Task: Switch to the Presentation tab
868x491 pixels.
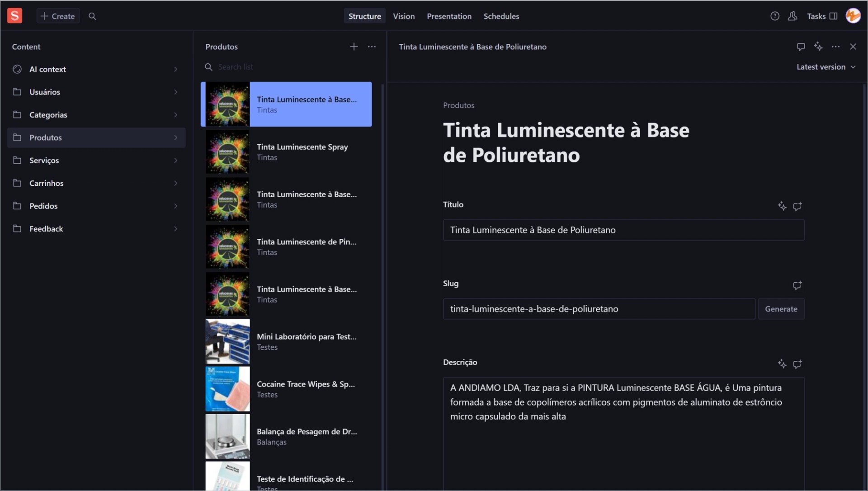Action: click(449, 16)
